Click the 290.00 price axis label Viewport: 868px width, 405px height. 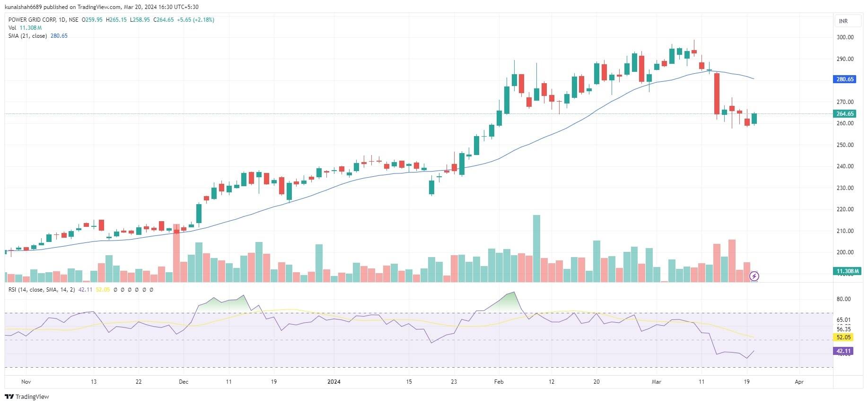(x=845, y=59)
